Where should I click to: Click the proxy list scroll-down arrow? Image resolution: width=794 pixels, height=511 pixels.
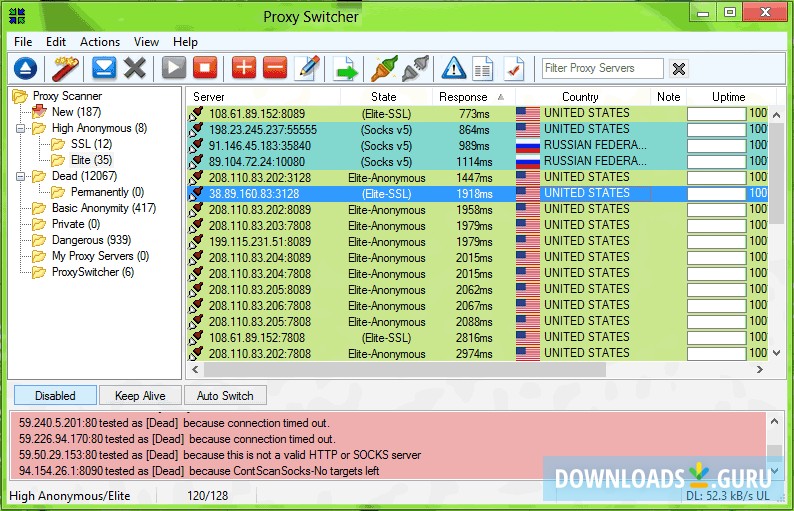pyautogui.click(x=776, y=352)
